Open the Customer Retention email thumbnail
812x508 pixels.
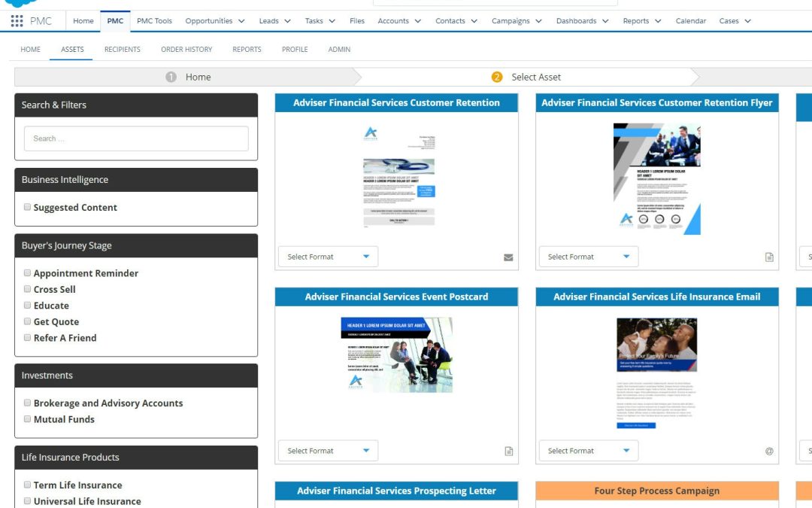pos(398,176)
